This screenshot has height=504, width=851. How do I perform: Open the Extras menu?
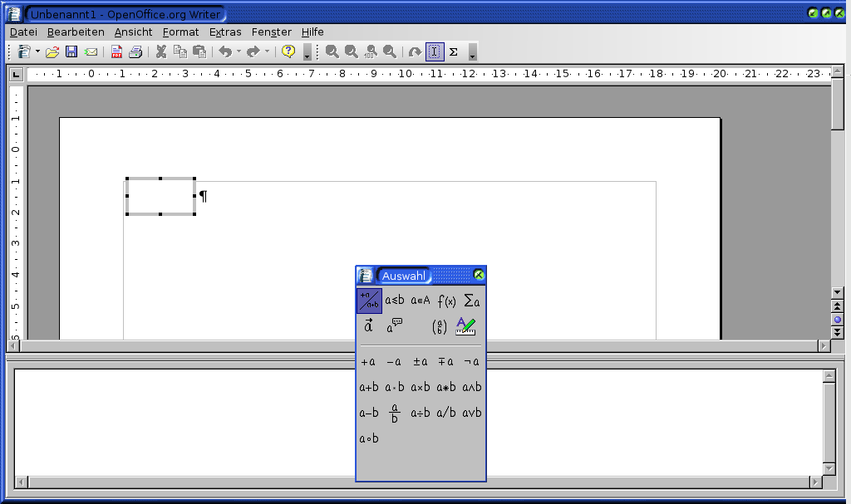225,32
